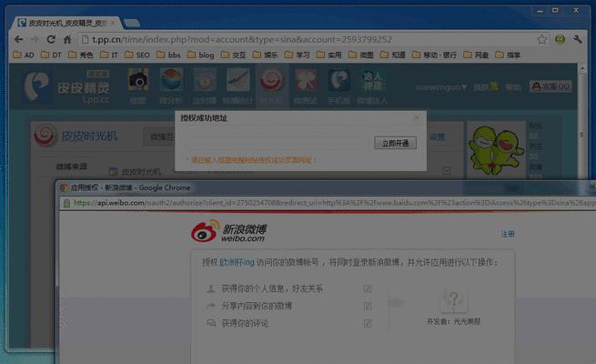Open the red spiral 时光机 icon in the navigation
This screenshot has height=364, width=596.
click(271, 79)
